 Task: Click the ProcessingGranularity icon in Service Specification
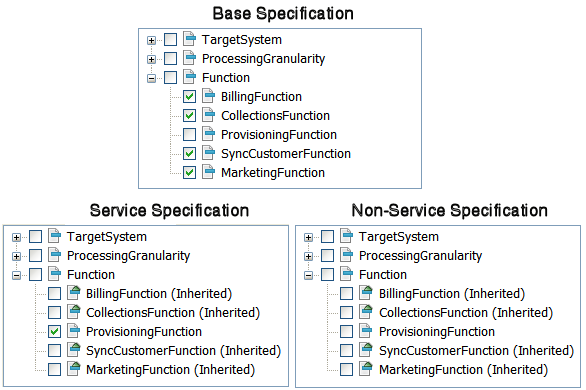click(55, 255)
